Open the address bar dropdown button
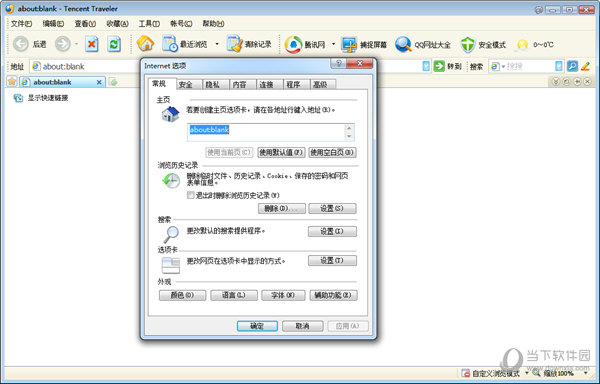600x384 pixels. click(426, 66)
